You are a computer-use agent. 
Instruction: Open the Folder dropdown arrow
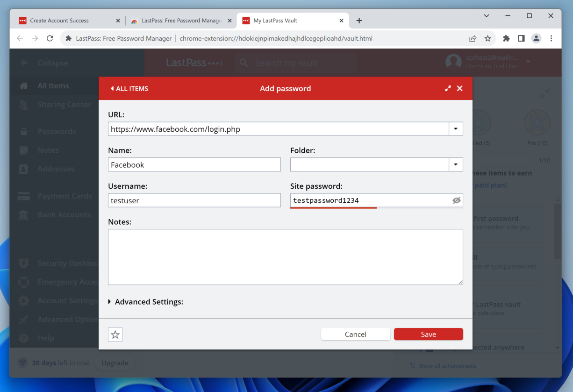tap(456, 164)
